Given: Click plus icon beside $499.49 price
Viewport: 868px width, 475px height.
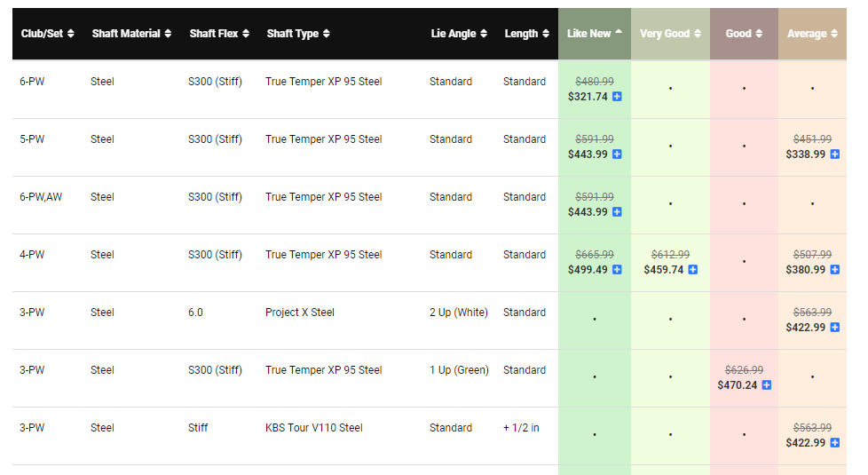Looking at the screenshot, I should [617, 270].
